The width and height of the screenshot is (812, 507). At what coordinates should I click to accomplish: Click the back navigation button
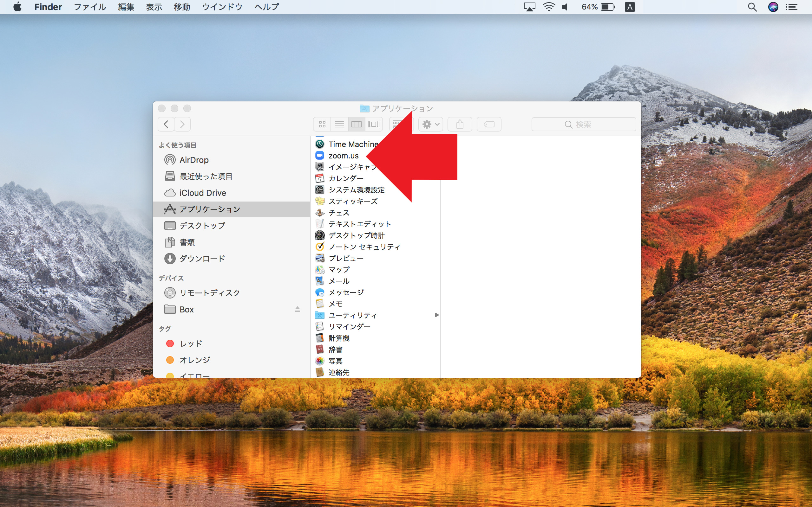pyautogui.click(x=166, y=125)
